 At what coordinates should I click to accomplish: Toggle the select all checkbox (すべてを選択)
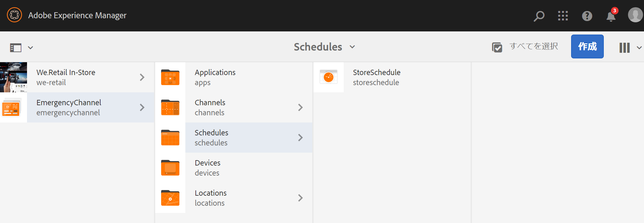pos(497,47)
